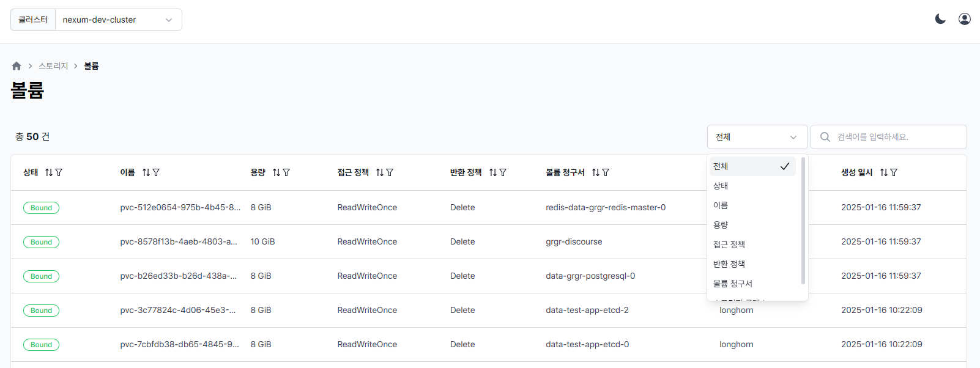The width and height of the screenshot is (980, 368).
Task: Go to home via breadcrumb icon
Action: (17, 66)
